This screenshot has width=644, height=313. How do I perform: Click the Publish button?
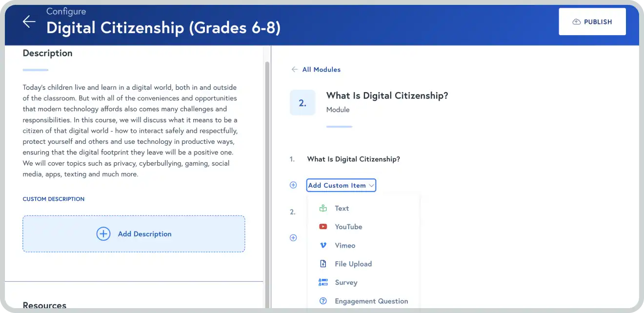coord(592,22)
